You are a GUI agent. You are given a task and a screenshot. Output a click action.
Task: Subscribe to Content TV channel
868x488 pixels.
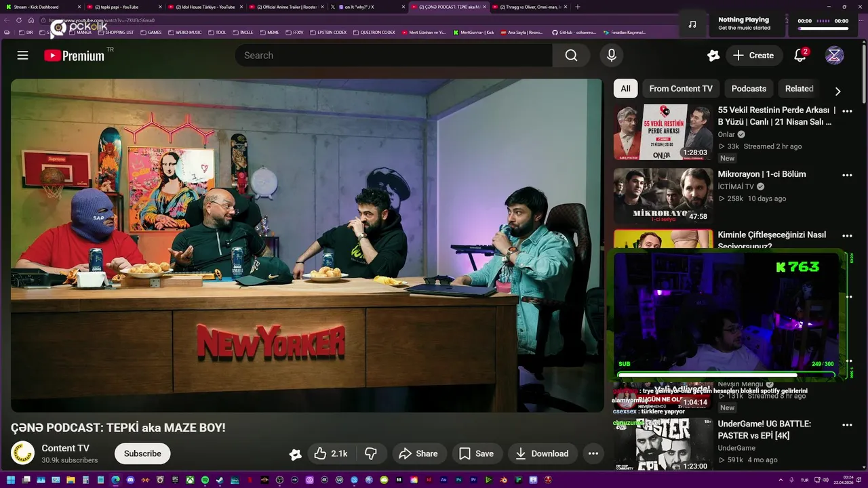point(142,453)
